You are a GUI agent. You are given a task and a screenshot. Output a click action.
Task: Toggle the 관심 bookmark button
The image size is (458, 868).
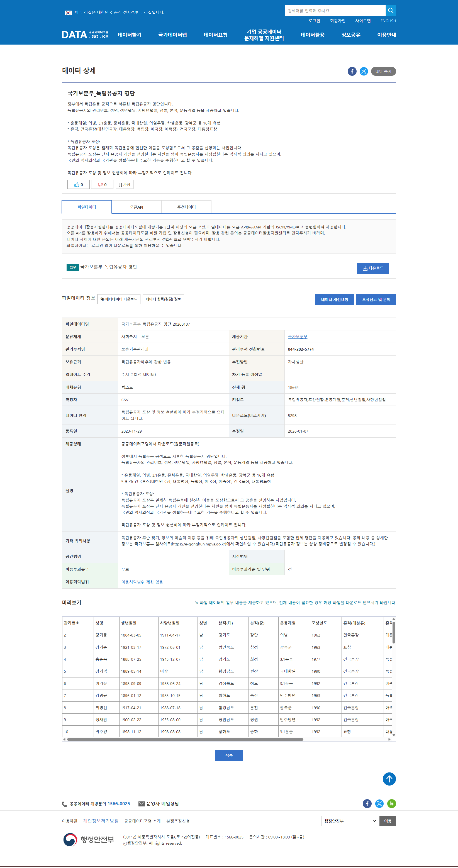click(125, 185)
